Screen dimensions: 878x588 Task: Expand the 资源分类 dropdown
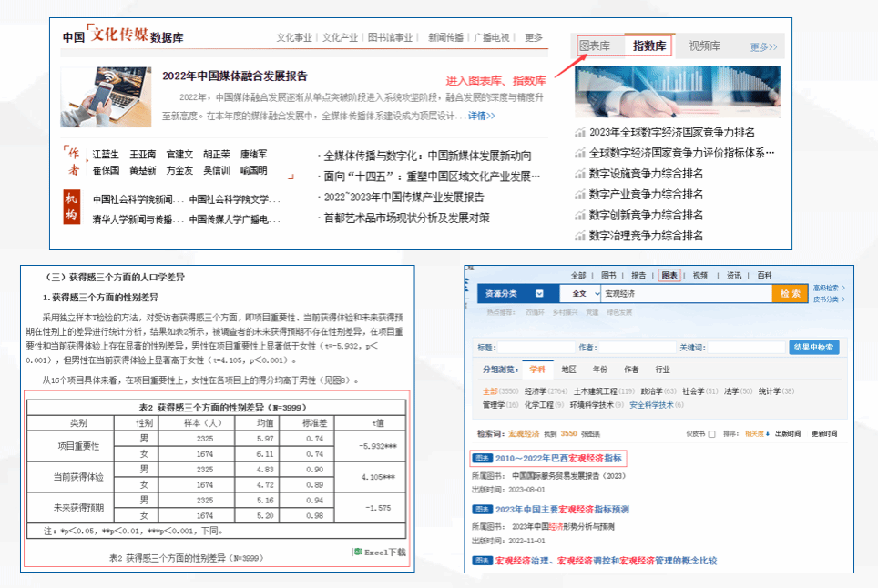click(x=540, y=294)
